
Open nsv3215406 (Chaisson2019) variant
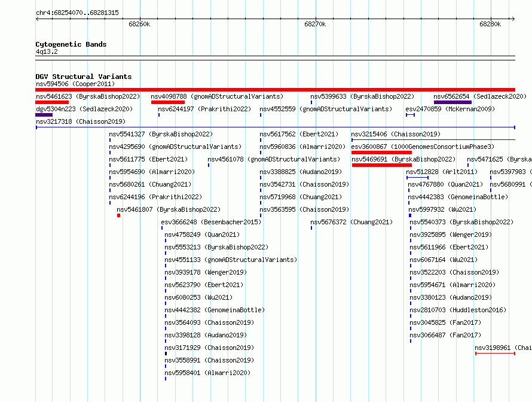click(x=396, y=134)
